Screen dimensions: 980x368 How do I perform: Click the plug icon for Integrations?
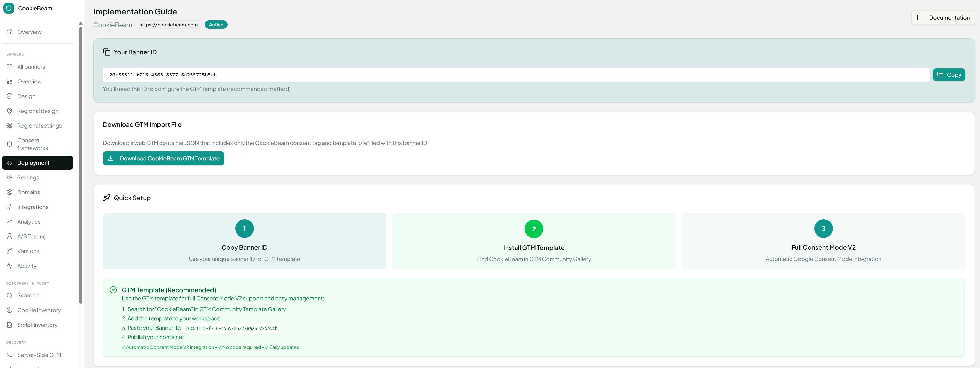(x=10, y=207)
